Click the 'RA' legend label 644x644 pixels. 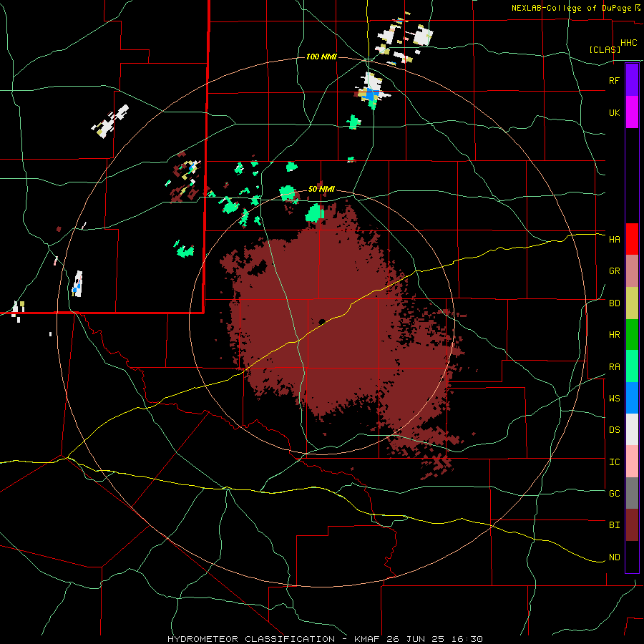[x=614, y=367]
